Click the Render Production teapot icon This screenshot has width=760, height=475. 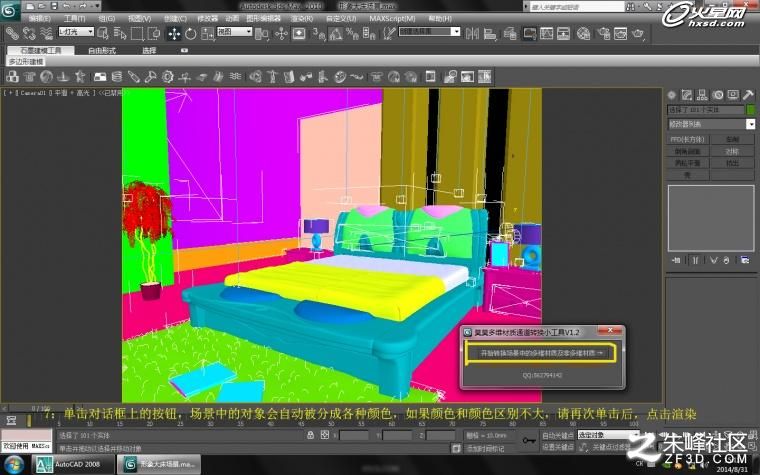[x=638, y=33]
